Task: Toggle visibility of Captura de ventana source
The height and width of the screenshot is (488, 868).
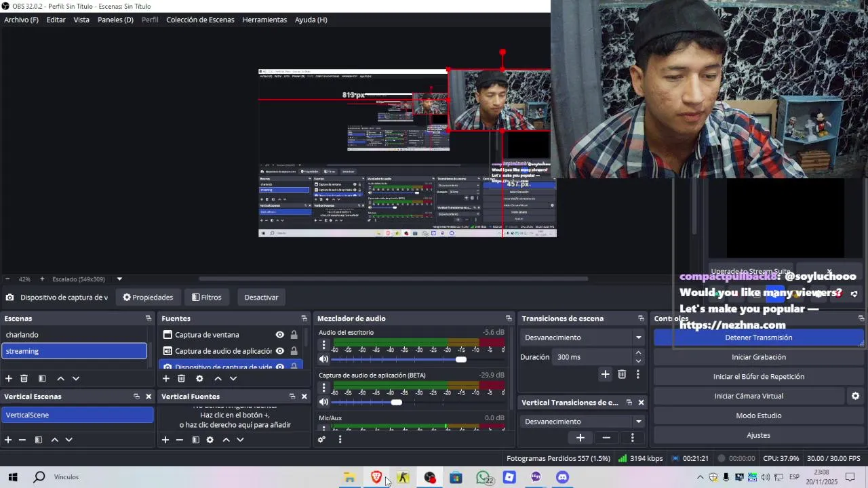Action: pos(279,335)
